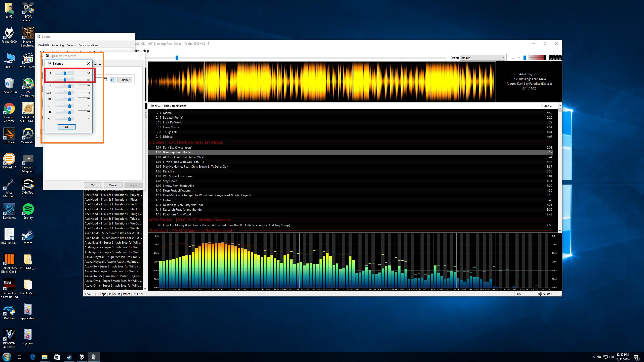Show hidden system tray icons
This screenshot has width=644, height=362.
pyautogui.click(x=593, y=357)
